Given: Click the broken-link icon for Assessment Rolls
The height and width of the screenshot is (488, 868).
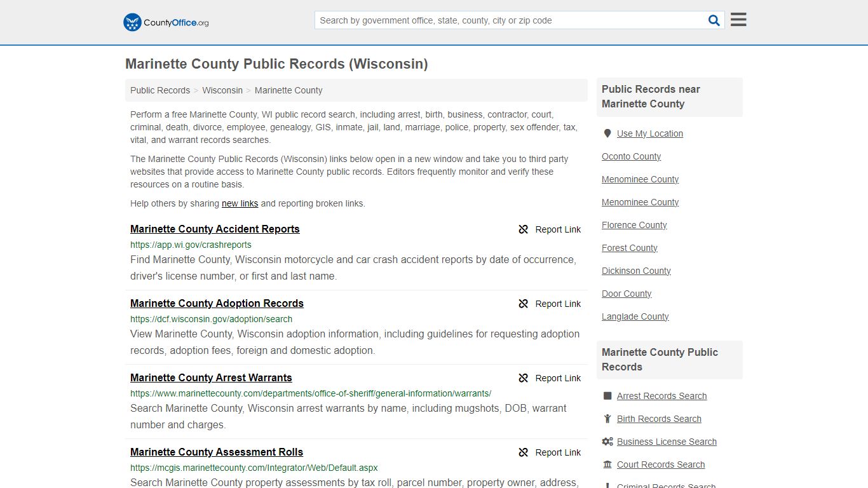Looking at the screenshot, I should click(x=524, y=452).
